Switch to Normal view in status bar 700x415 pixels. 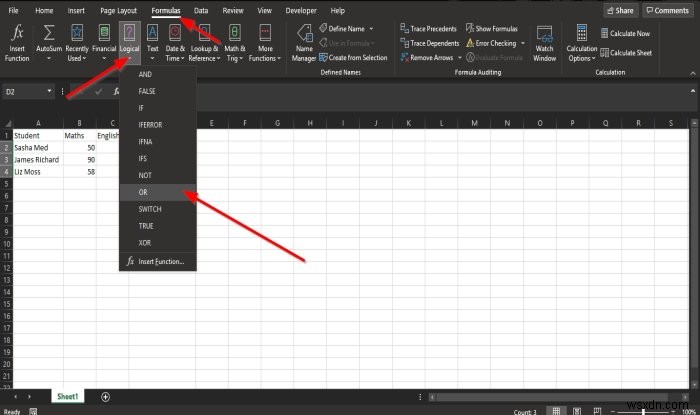pyautogui.click(x=556, y=411)
